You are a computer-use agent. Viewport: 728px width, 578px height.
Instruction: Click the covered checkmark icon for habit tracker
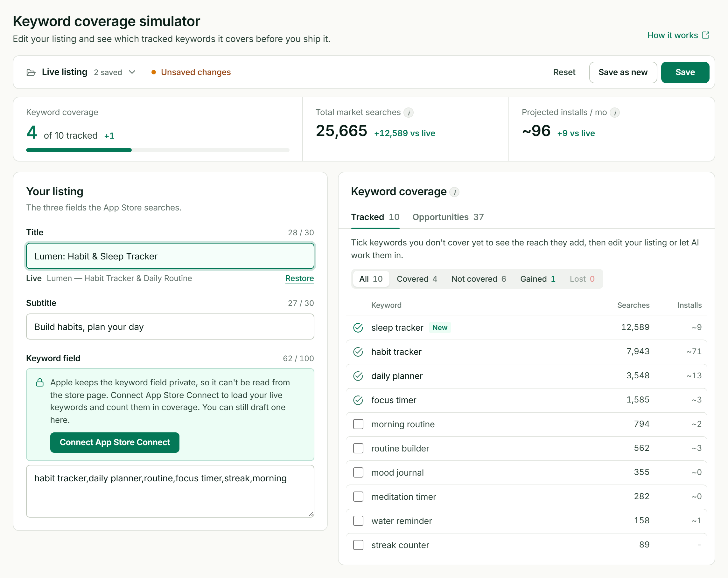(x=358, y=352)
